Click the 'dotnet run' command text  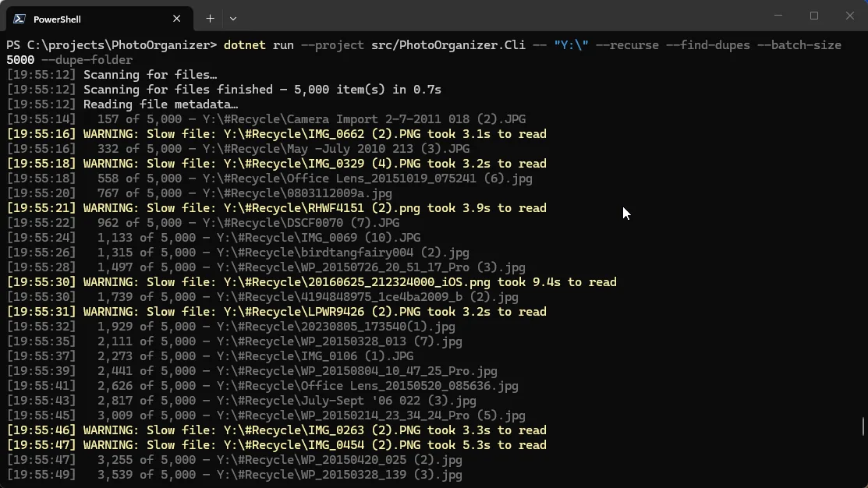[x=258, y=44]
